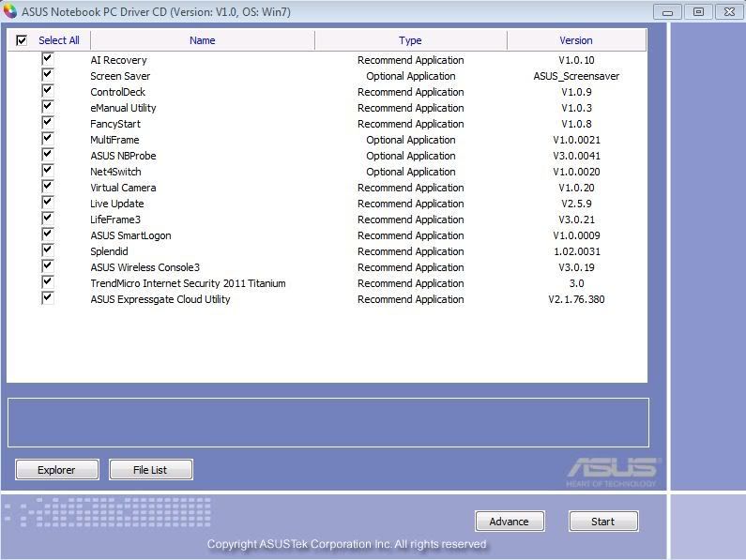Click the Advance button

tap(510, 522)
